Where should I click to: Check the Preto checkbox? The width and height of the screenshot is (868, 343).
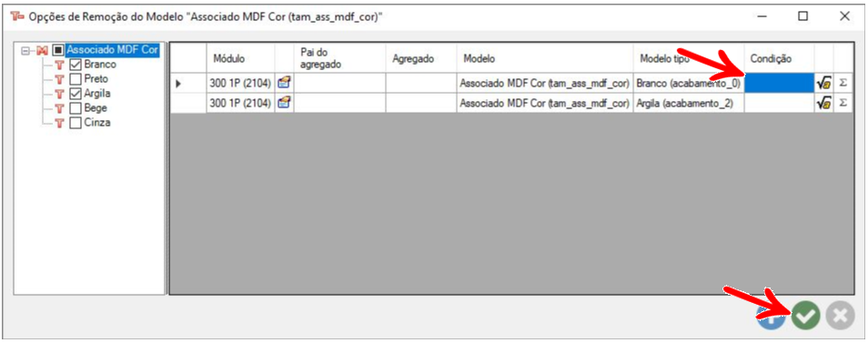point(76,79)
